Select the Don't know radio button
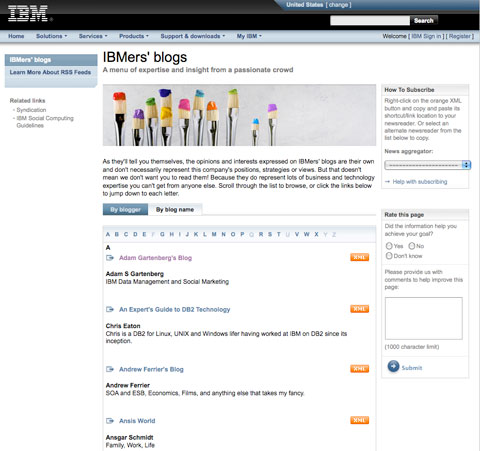The image size is (480, 451). [x=389, y=256]
